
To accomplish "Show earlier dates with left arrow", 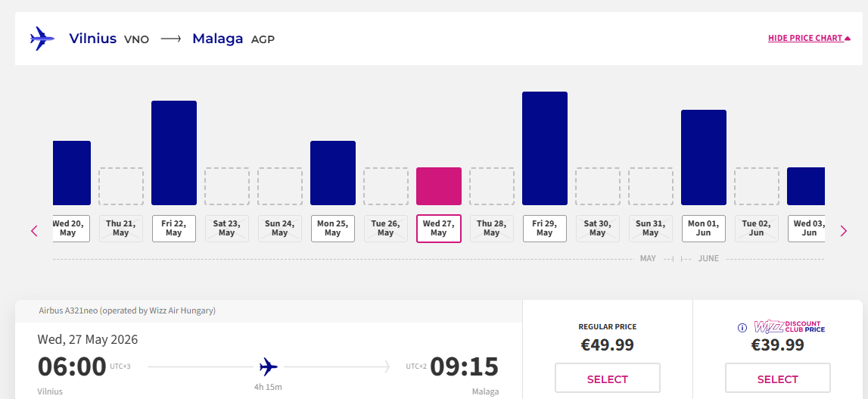I will 34,231.
